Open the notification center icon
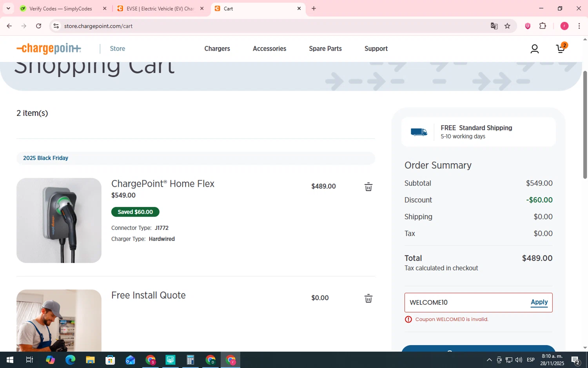The width and height of the screenshot is (588, 368). [575, 360]
